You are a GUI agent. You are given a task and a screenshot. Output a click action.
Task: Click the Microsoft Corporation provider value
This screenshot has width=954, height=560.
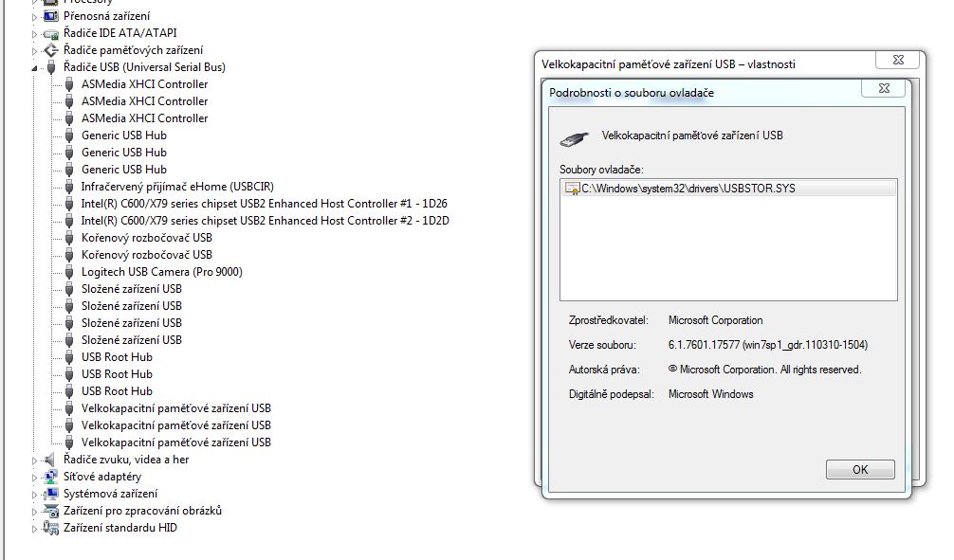[715, 320]
